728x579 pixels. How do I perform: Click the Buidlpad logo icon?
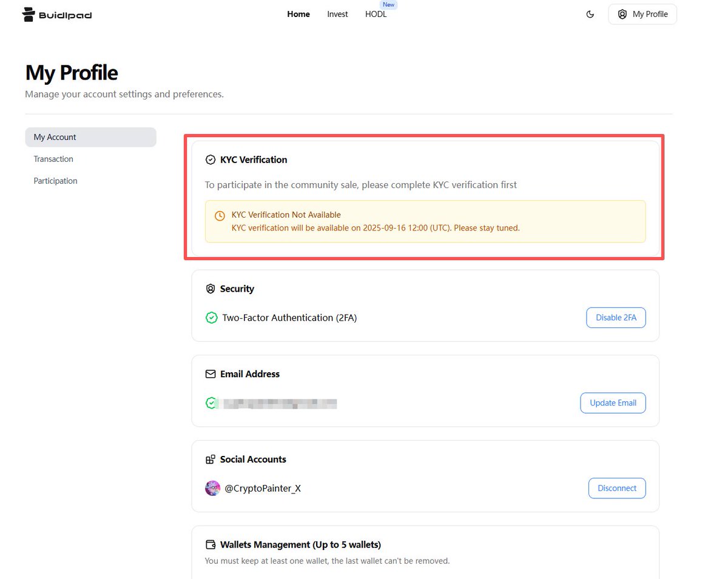point(29,15)
